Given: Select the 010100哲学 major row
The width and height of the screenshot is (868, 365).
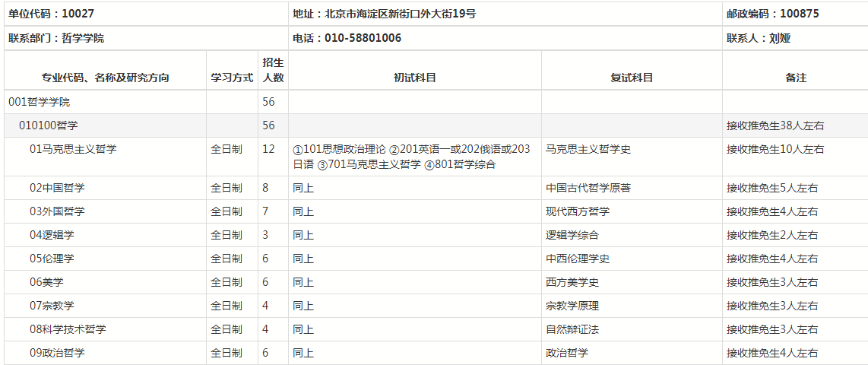Looking at the screenshot, I should pos(49,125).
